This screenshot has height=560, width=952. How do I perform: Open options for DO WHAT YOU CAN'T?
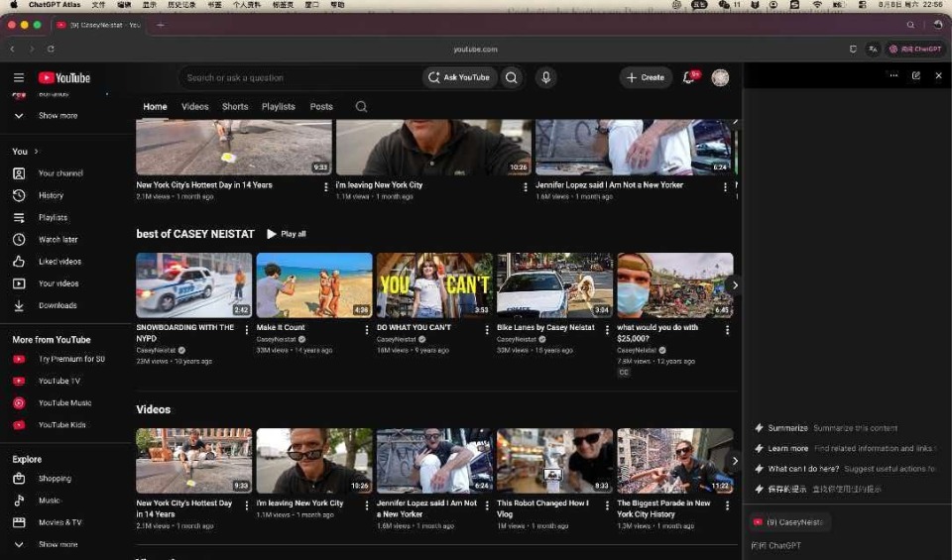487,330
